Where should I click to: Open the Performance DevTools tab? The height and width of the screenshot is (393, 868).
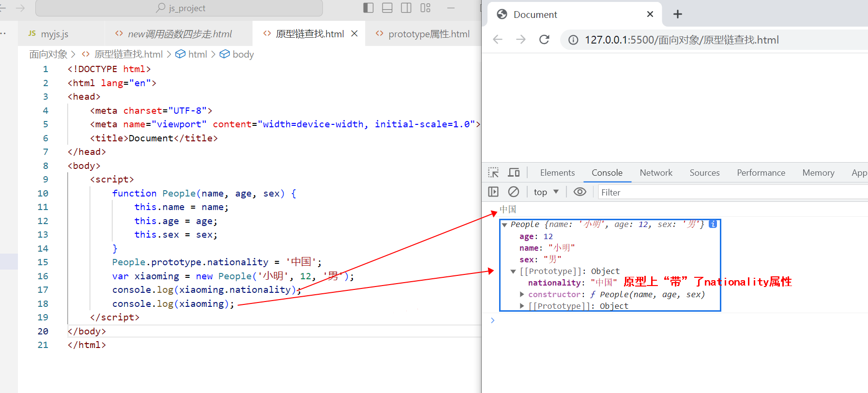(761, 173)
